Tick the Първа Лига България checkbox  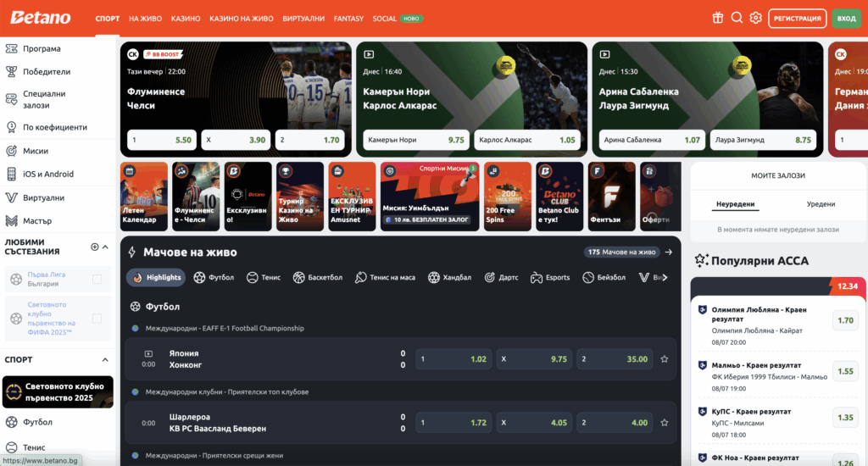[97, 279]
